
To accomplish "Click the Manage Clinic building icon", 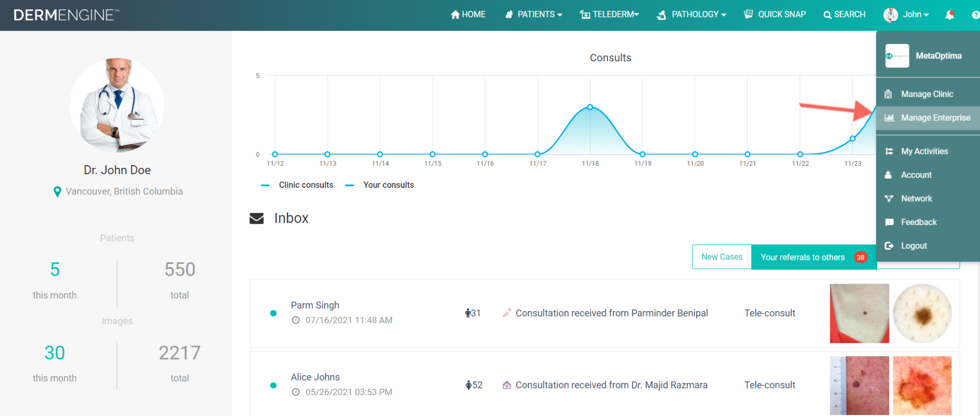I will click(888, 94).
